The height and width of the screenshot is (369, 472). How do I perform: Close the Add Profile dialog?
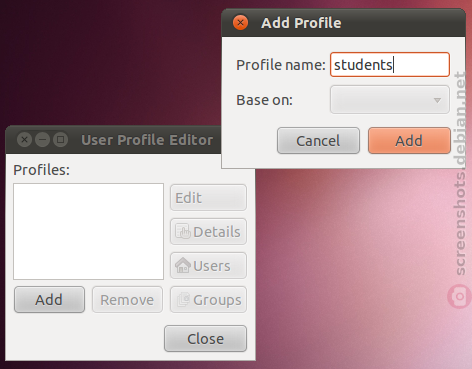(240, 23)
